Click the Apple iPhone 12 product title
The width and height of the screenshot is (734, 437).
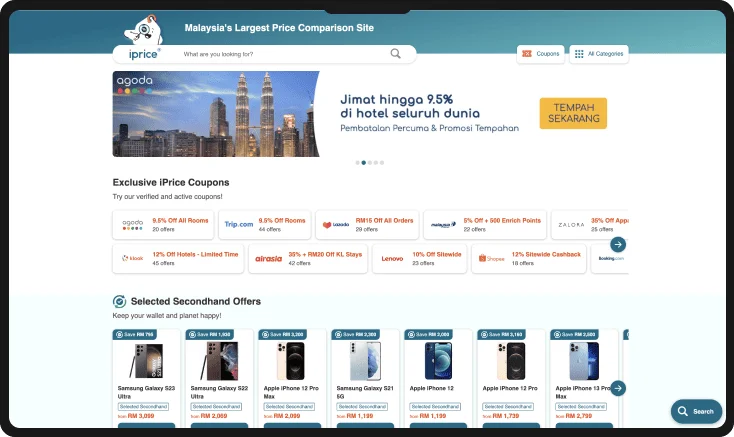[x=432, y=388]
